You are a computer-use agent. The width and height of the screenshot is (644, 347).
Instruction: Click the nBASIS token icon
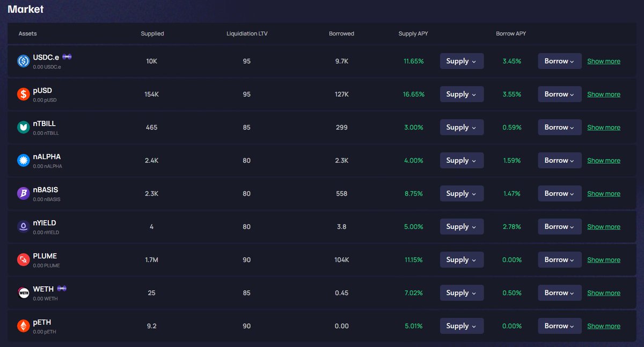click(x=23, y=194)
